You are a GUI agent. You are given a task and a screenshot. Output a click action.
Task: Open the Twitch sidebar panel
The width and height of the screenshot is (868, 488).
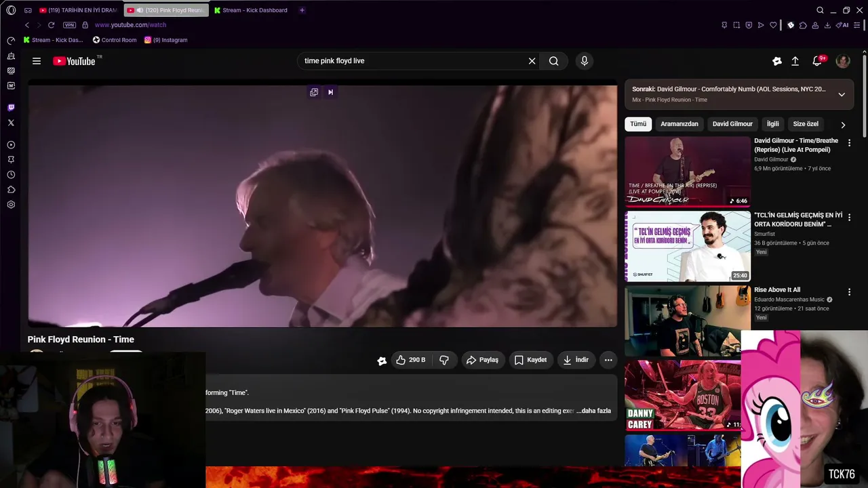[11, 108]
